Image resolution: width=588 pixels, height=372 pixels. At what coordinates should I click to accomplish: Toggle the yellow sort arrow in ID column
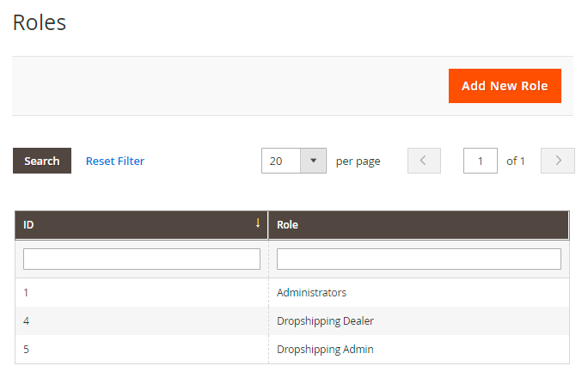point(257,223)
